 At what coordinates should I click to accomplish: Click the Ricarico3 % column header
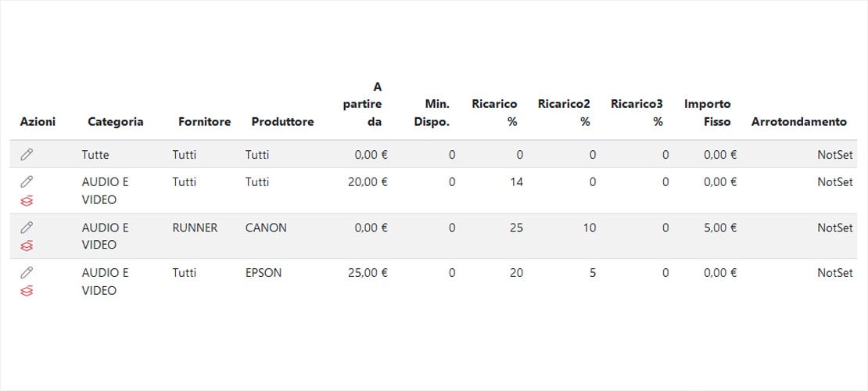pyautogui.click(x=637, y=113)
